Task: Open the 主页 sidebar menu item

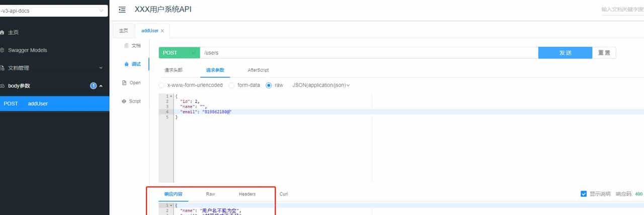Action: 54,32
